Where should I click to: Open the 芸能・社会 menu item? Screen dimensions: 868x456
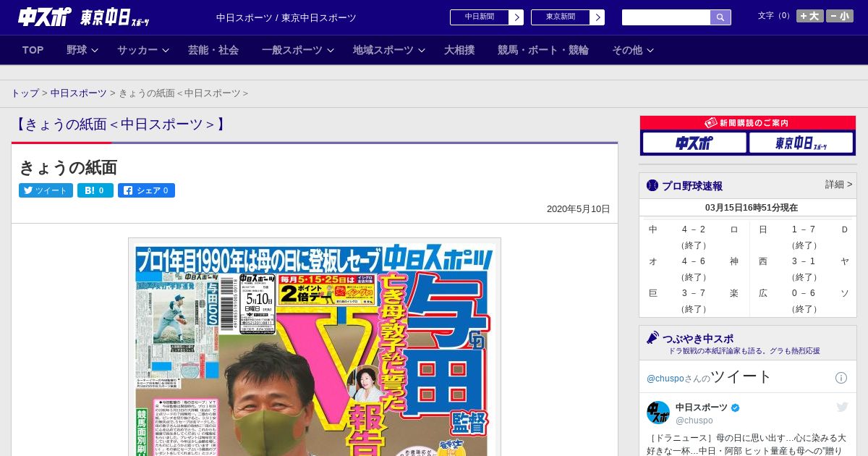(213, 50)
